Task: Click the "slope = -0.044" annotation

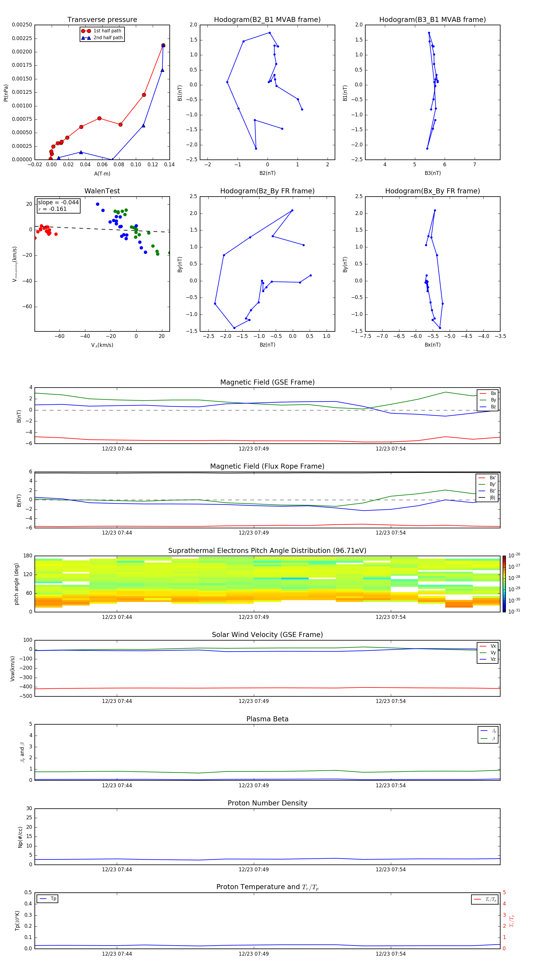Action: [x=58, y=203]
